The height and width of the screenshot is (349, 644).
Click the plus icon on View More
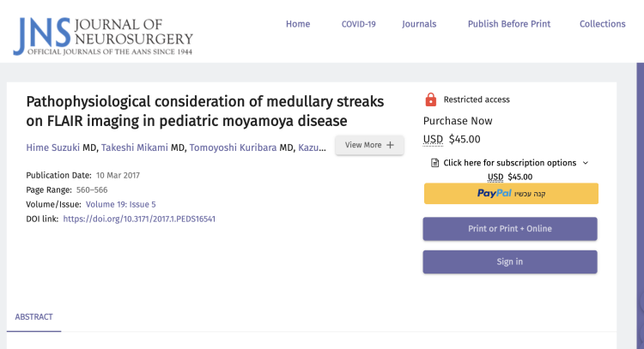pos(391,145)
